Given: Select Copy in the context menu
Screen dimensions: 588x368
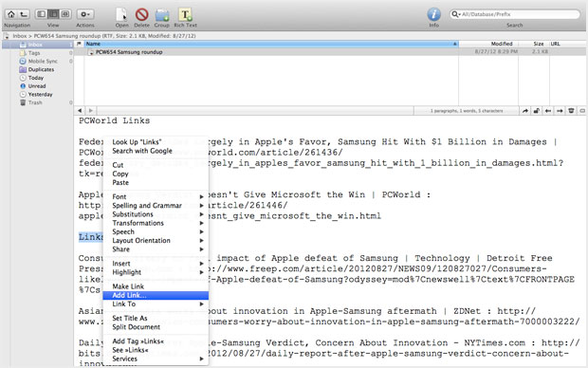Looking at the screenshot, I should (156, 174).
